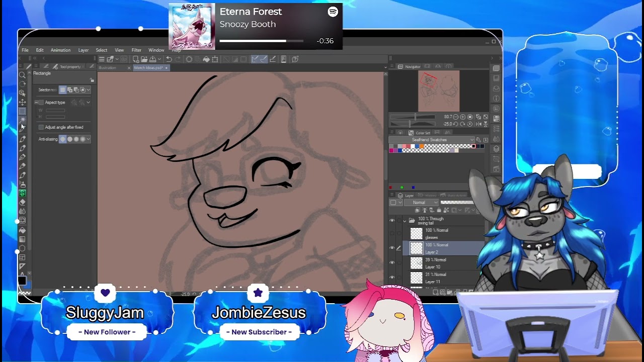Click the Scale/Rotate transform icon
The image size is (644, 362).
click(x=215, y=59)
